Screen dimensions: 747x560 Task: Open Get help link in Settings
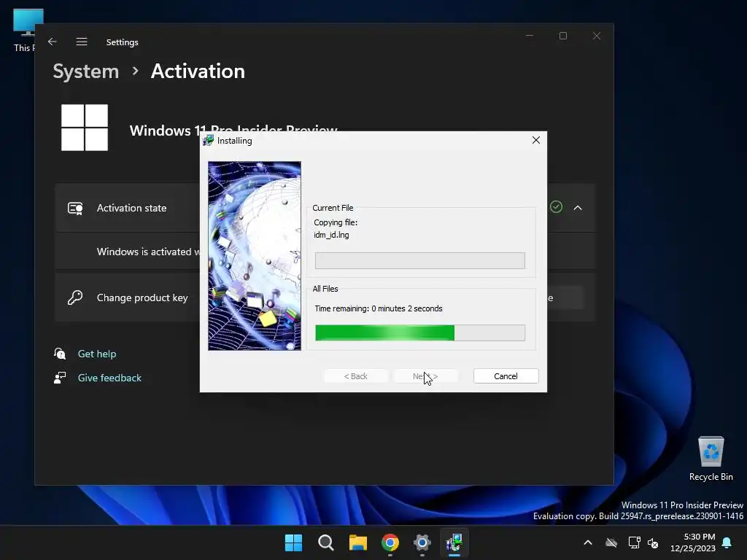click(x=97, y=354)
